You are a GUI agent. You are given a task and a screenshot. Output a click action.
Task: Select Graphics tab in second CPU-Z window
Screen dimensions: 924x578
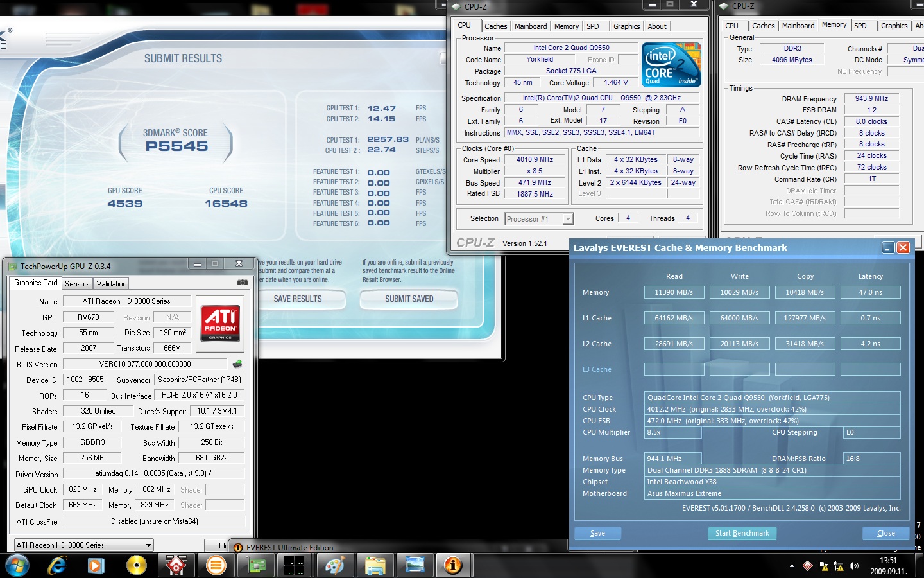click(894, 26)
